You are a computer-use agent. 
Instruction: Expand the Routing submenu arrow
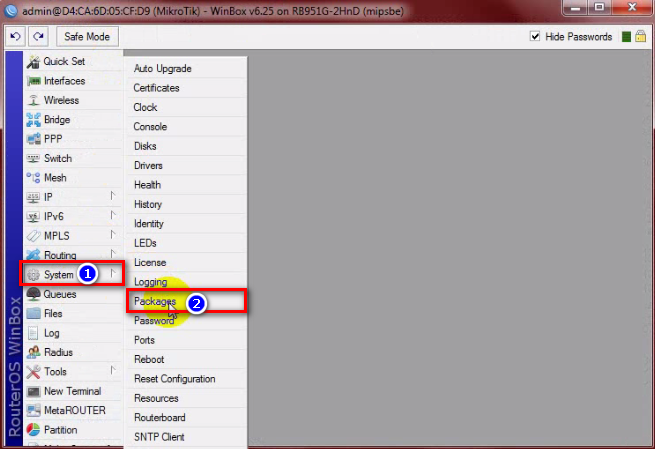coord(112,254)
